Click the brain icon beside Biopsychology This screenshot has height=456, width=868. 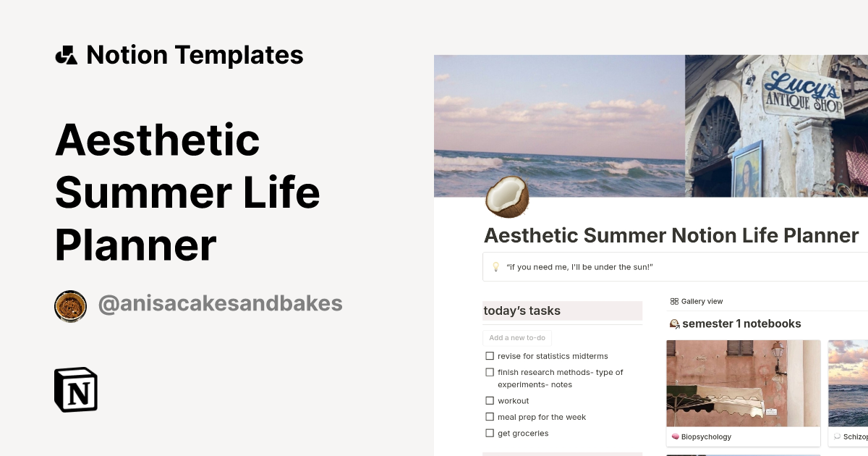675,437
